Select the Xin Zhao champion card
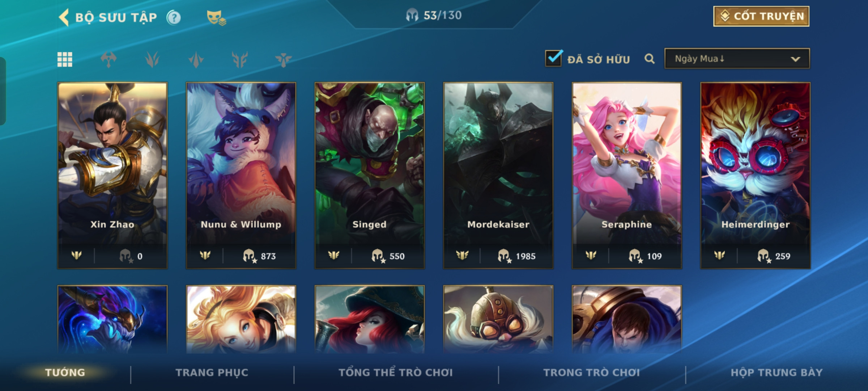Image resolution: width=868 pixels, height=391 pixels. tap(112, 176)
